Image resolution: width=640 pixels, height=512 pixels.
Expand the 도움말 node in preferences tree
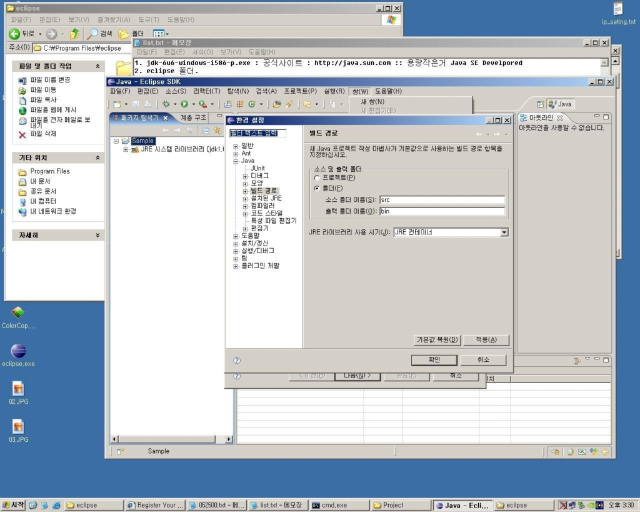(236, 236)
